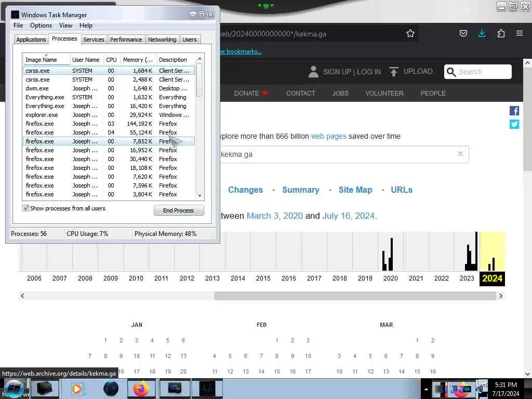Open the Summary link

[301, 190]
